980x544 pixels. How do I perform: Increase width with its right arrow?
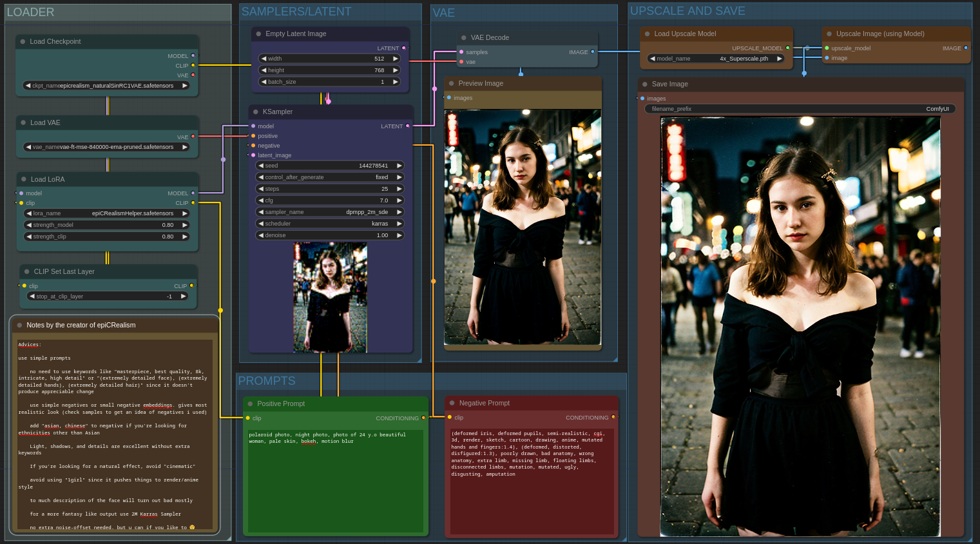click(x=396, y=58)
